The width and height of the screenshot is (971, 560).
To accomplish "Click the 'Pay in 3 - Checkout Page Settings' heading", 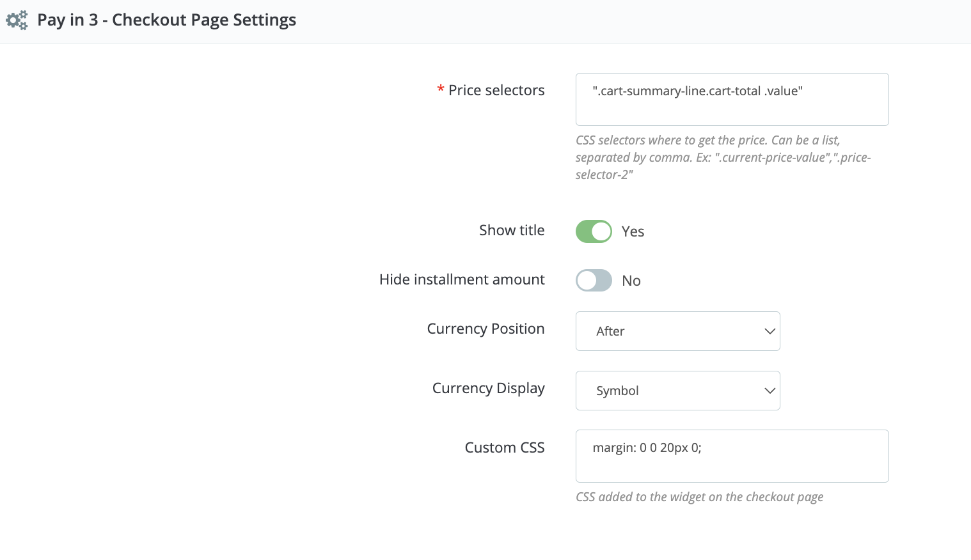I will 166,20.
